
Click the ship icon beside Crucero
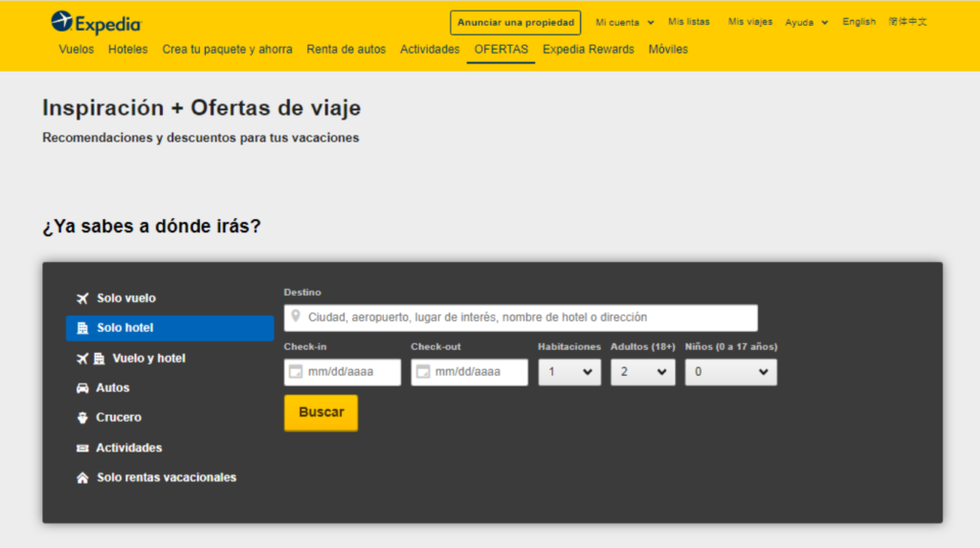tap(82, 417)
